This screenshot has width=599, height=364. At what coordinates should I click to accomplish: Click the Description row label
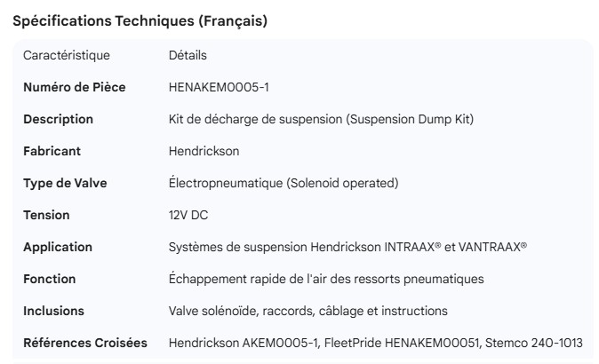(58, 119)
